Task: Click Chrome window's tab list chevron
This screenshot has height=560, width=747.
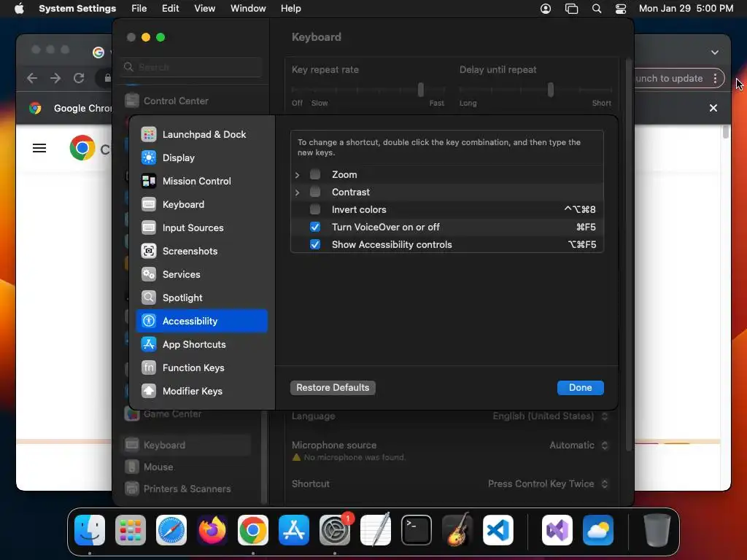Action: pyautogui.click(x=715, y=52)
